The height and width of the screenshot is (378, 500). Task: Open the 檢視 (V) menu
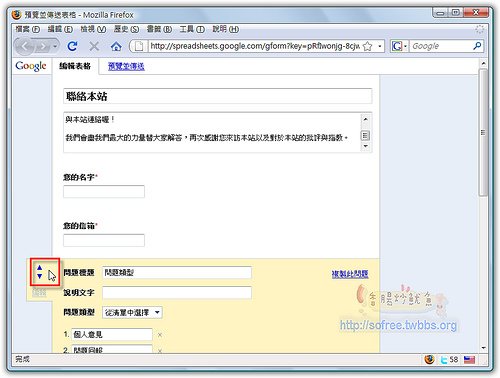point(93,29)
